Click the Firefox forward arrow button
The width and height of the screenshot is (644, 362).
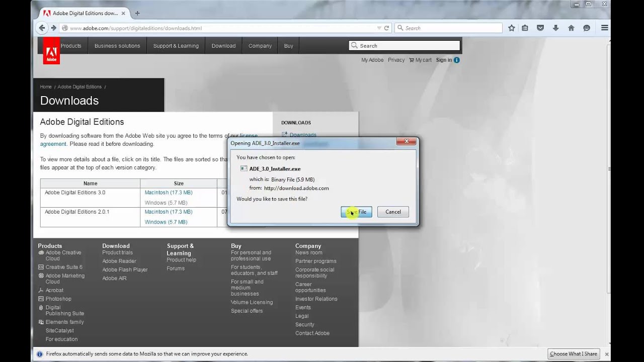(x=53, y=28)
